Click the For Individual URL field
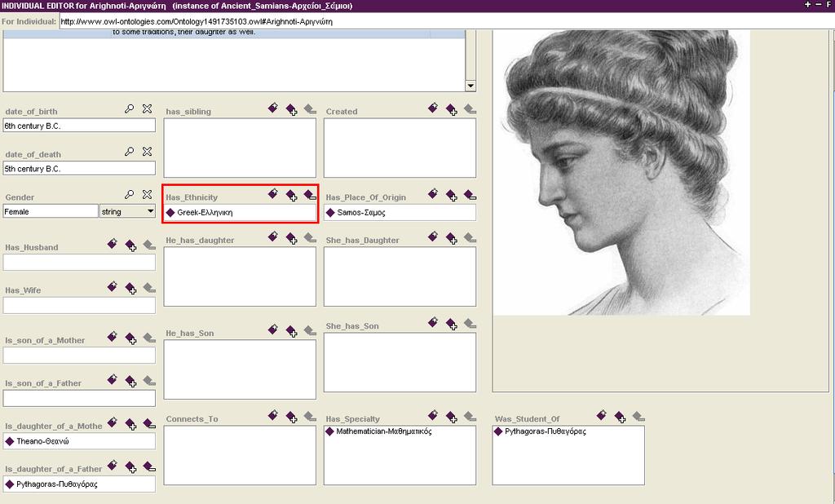The height and width of the screenshot is (504, 835). 446,22
